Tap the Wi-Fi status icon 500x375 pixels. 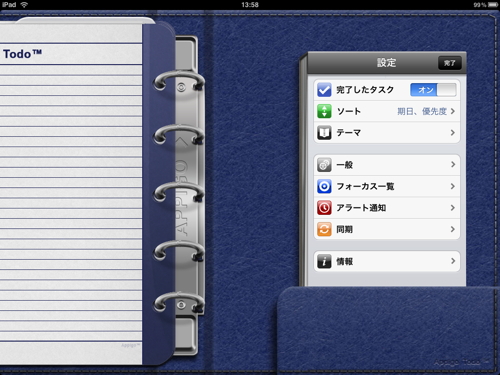[24, 5]
